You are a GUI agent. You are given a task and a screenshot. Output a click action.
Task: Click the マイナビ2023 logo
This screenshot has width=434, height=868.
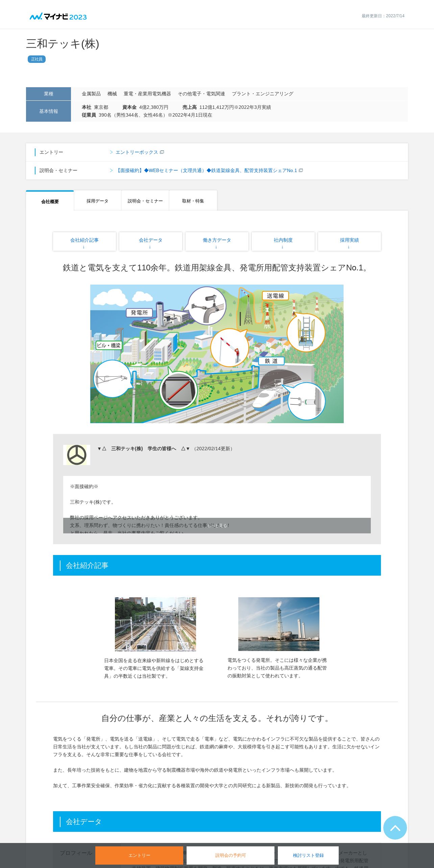coord(58,17)
